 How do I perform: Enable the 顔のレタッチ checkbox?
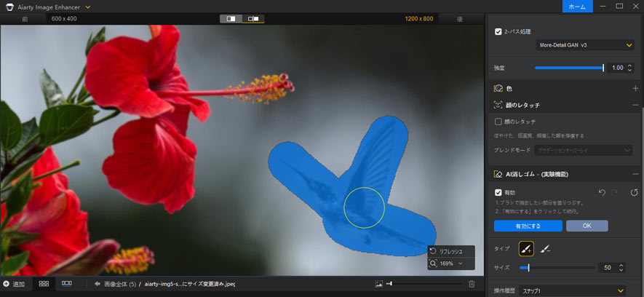pos(498,122)
